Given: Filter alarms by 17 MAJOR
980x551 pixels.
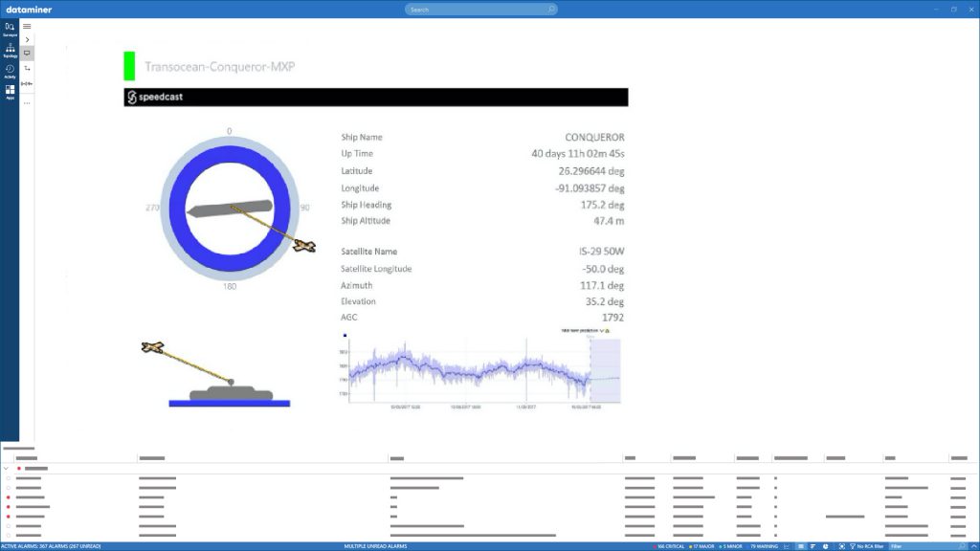Looking at the screenshot, I should coord(702,546).
